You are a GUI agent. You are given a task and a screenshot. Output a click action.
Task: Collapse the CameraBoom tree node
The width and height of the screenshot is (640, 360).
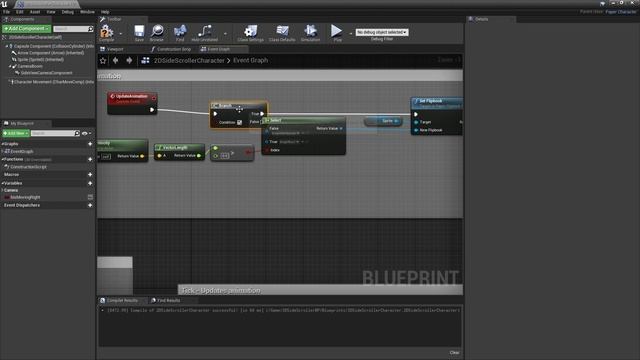(x=10, y=66)
